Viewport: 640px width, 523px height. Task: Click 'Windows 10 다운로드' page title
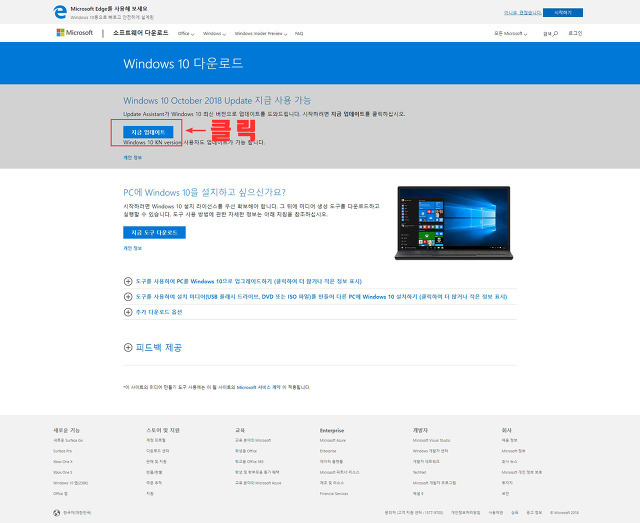point(183,64)
